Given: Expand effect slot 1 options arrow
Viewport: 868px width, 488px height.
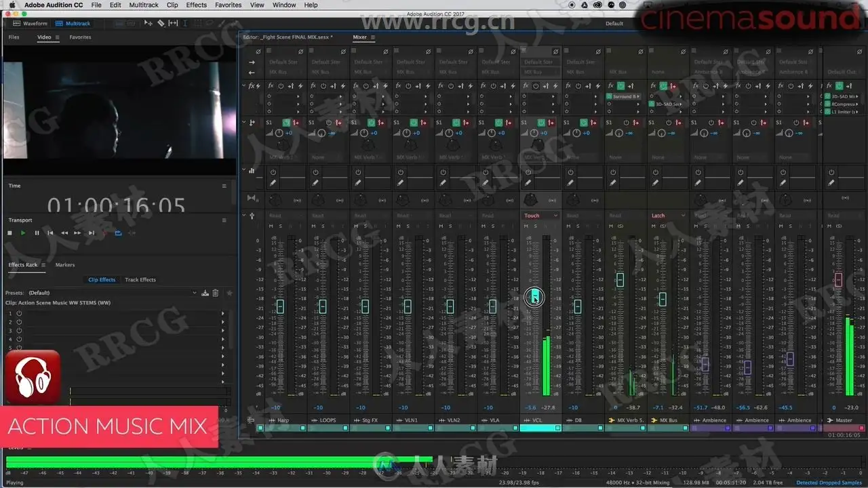Looking at the screenshot, I should point(223,314).
